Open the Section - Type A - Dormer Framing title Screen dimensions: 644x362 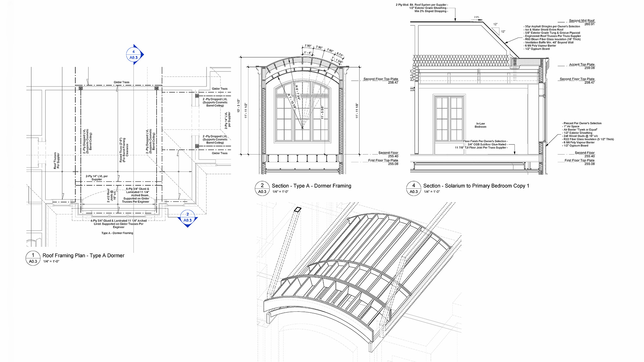[x=311, y=186]
